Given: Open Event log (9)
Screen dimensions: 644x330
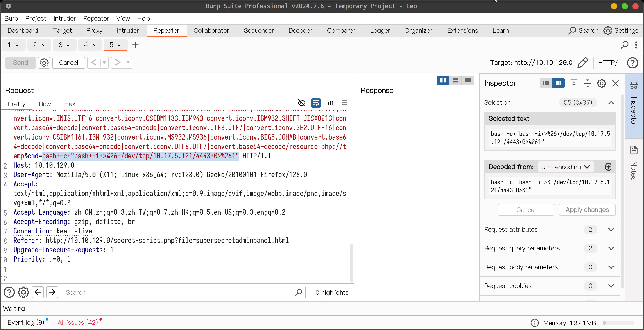Looking at the screenshot, I should pyautogui.click(x=26, y=322).
